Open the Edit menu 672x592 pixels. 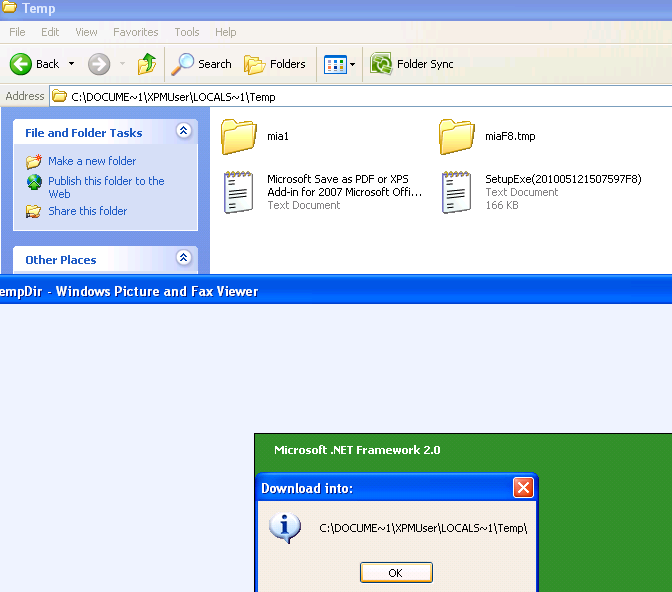click(50, 32)
